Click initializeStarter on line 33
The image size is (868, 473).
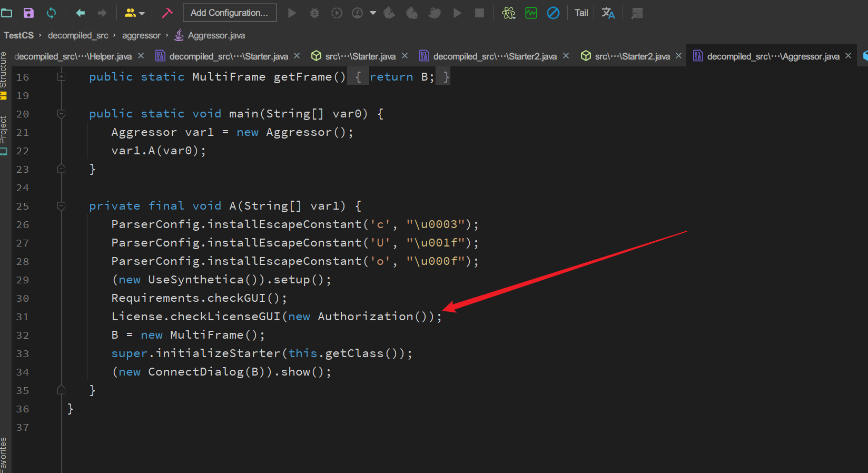click(x=218, y=353)
